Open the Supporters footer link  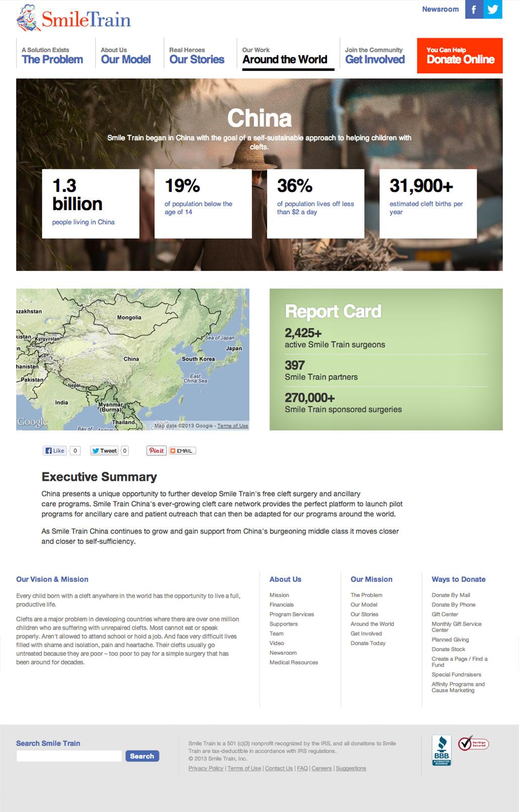pyautogui.click(x=284, y=624)
